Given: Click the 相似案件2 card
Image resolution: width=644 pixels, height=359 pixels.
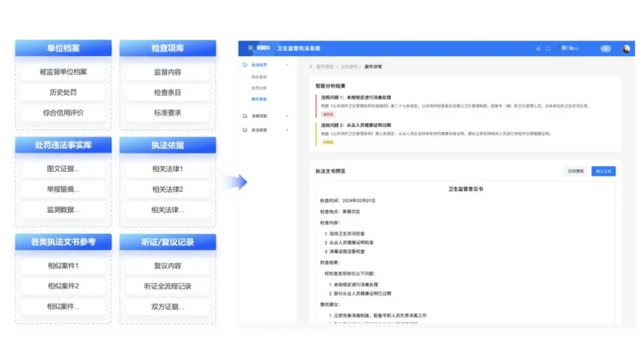Looking at the screenshot, I should pyautogui.click(x=63, y=286).
